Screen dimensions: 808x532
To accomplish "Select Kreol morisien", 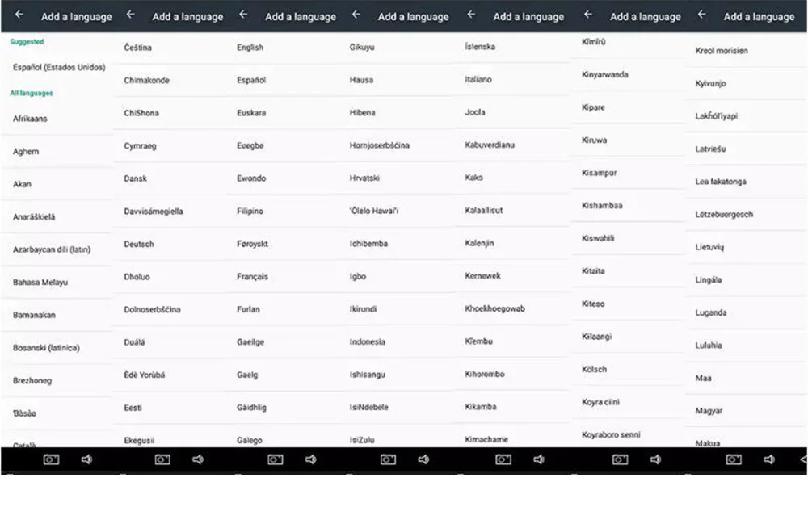I will (x=746, y=51).
